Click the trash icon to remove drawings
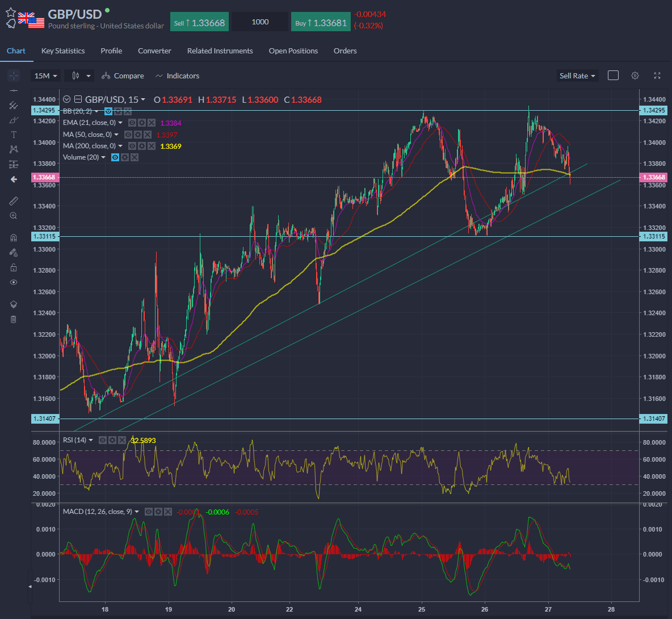672x619 pixels. click(14, 319)
